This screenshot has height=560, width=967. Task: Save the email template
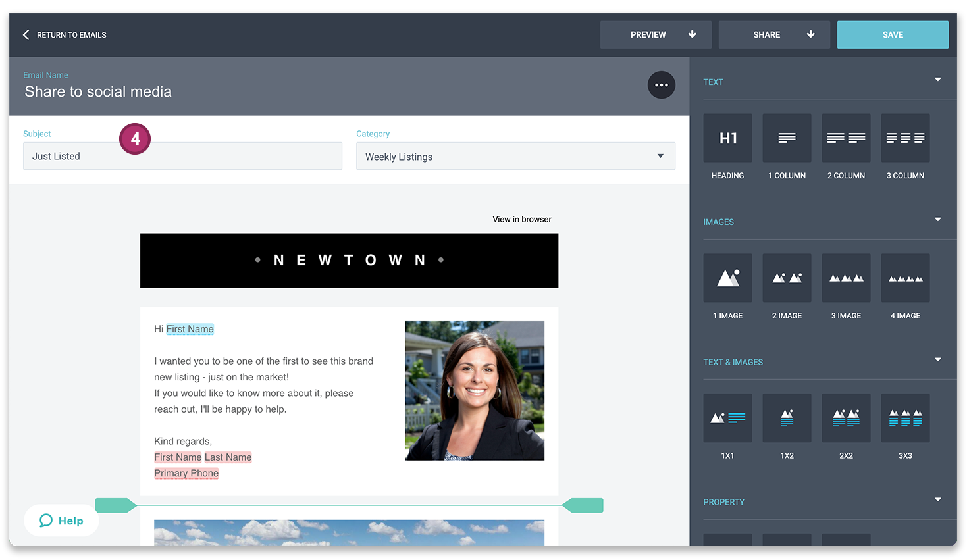[893, 34]
